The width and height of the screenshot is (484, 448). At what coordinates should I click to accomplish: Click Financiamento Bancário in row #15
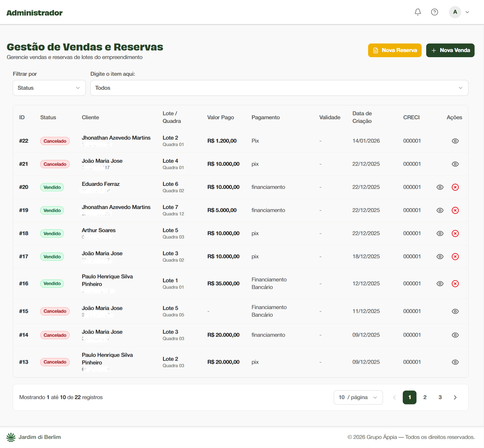point(269,311)
